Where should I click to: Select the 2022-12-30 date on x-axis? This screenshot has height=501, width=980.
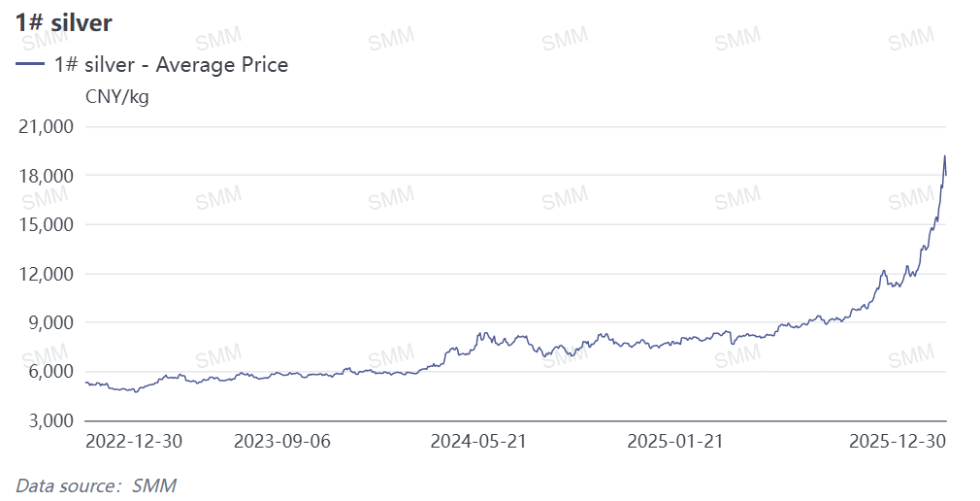[x=134, y=441]
